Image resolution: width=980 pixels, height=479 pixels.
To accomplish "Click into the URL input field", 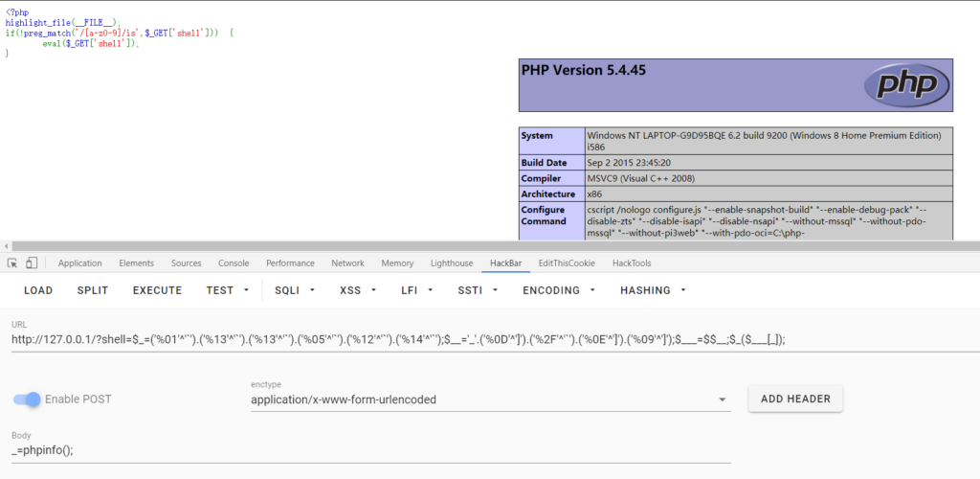I will 495,340.
